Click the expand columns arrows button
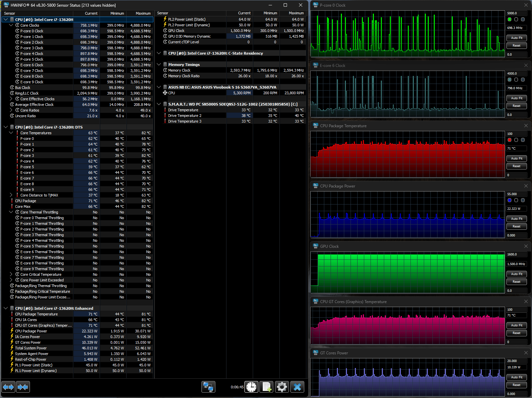This screenshot has width=532, height=398. [x=8, y=387]
